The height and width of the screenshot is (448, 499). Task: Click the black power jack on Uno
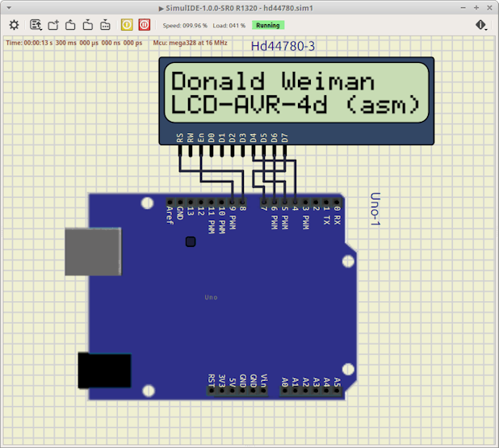tap(104, 371)
